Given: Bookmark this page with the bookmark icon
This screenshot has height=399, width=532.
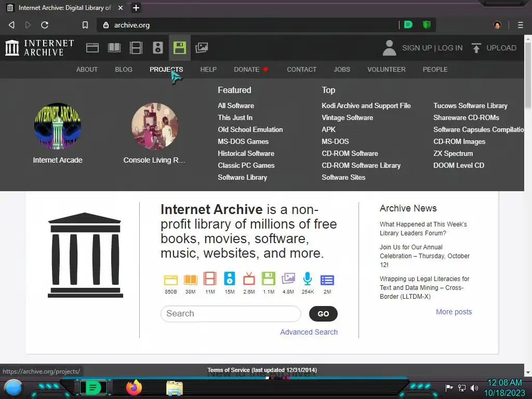Looking at the screenshot, I should click(x=85, y=25).
